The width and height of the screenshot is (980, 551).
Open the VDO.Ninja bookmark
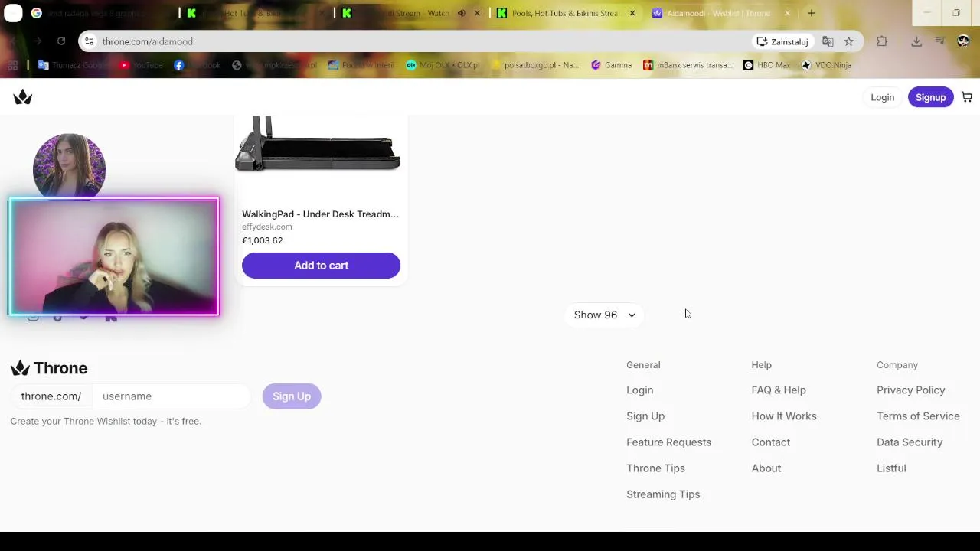point(826,65)
